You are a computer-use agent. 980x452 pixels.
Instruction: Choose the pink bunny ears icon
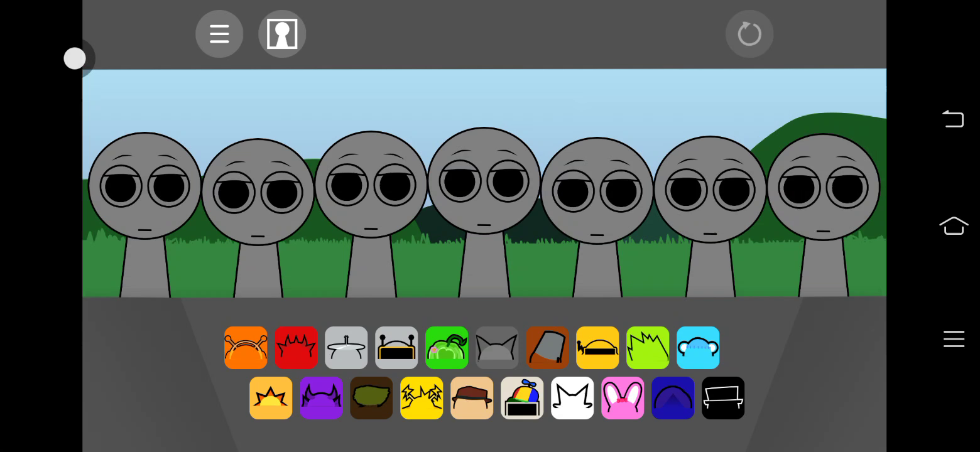tap(623, 398)
